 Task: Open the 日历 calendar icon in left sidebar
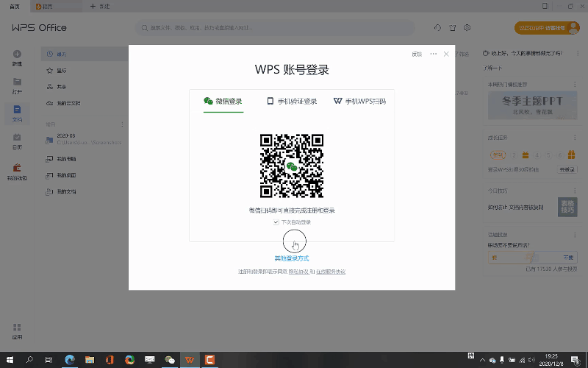tap(17, 137)
